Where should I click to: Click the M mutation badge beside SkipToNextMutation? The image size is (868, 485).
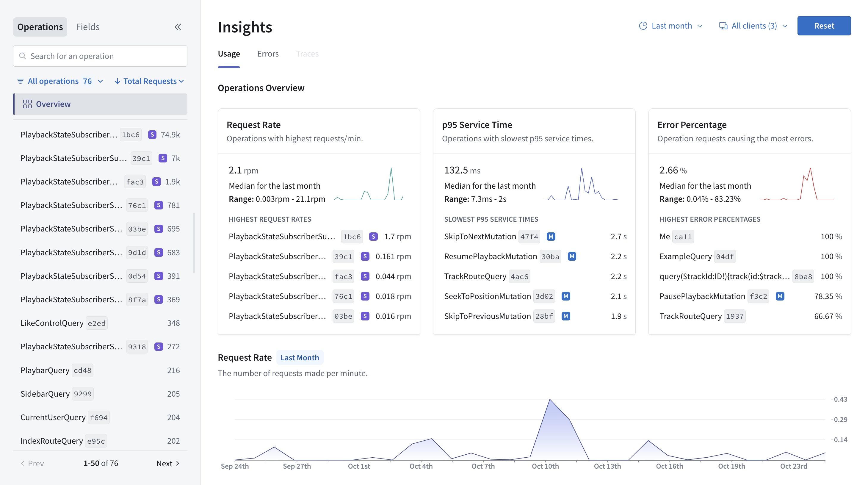click(x=551, y=236)
